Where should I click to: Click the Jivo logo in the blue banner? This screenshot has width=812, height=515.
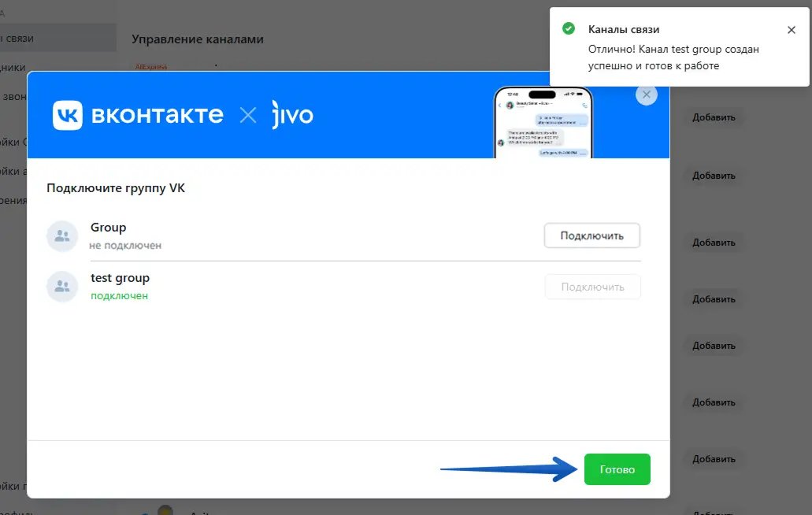(293, 114)
